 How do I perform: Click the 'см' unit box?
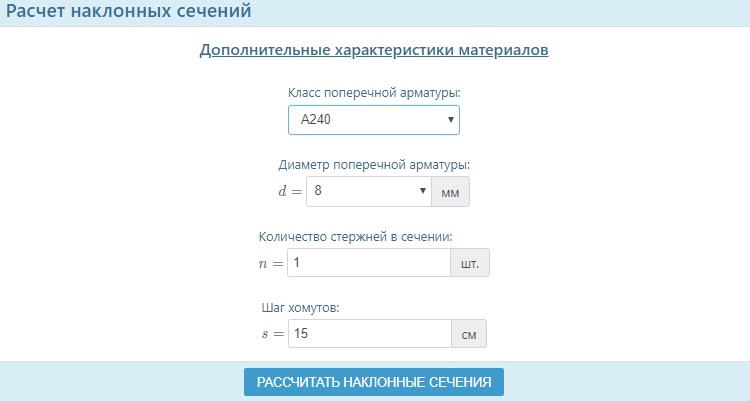click(469, 334)
